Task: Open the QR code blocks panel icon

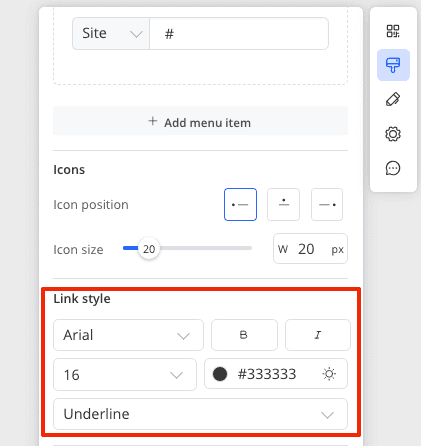Action: click(393, 31)
